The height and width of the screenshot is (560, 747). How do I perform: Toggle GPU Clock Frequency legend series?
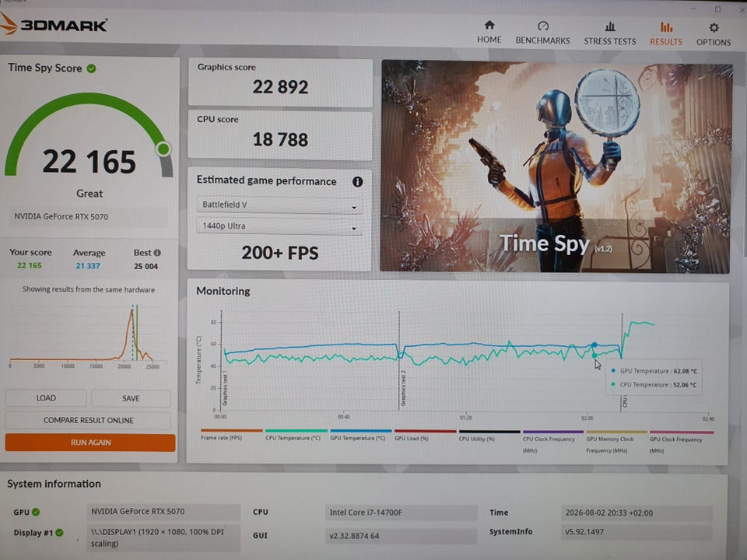click(682, 442)
